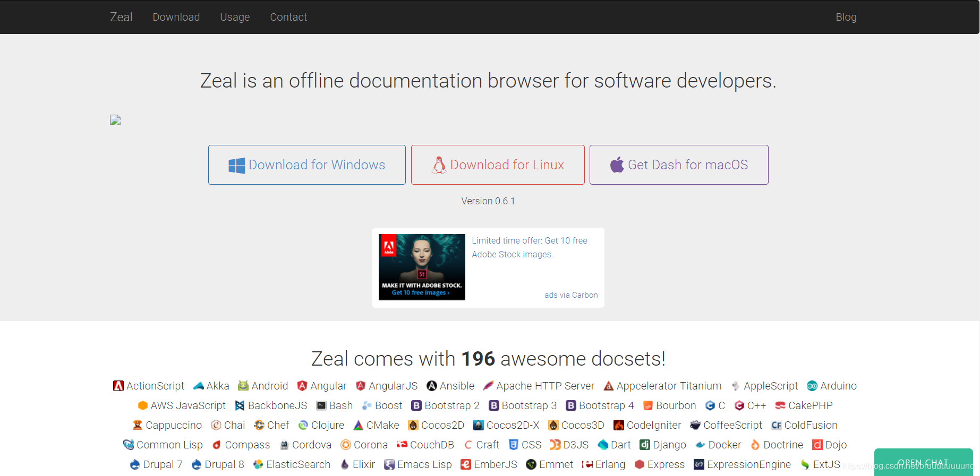Visit the Blog link
Image resolution: width=980 pixels, height=476 pixels.
846,17
